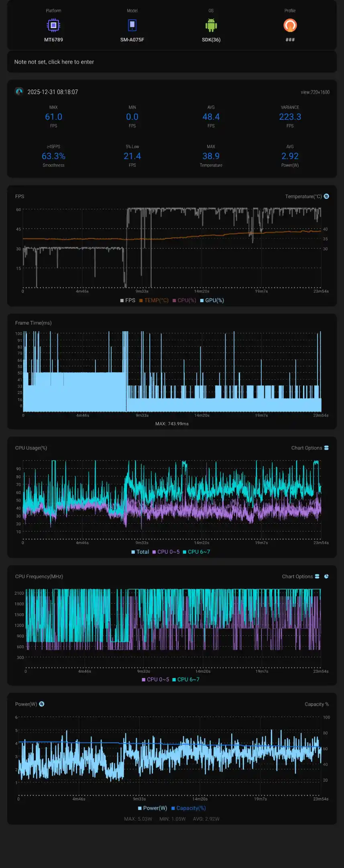Open Chart Options for CPU Usage
Viewport: 344px width, 868px height.
pyautogui.click(x=309, y=448)
